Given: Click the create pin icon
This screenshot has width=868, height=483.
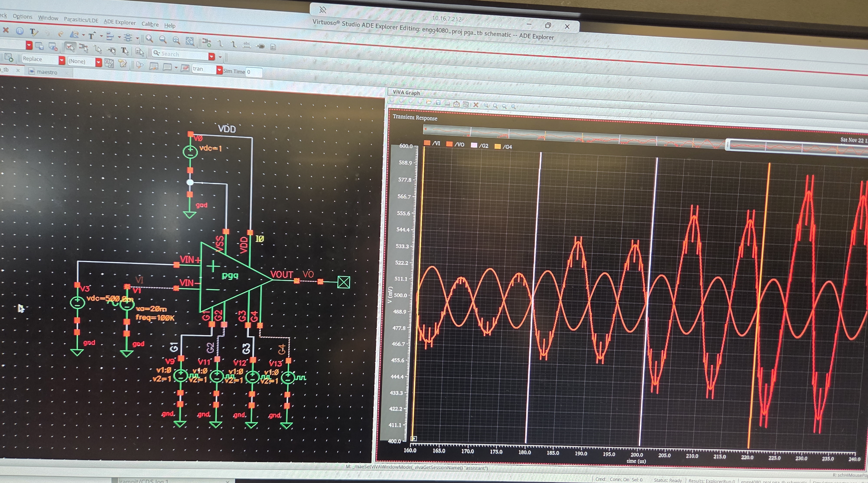Looking at the screenshot, I should (x=260, y=46).
